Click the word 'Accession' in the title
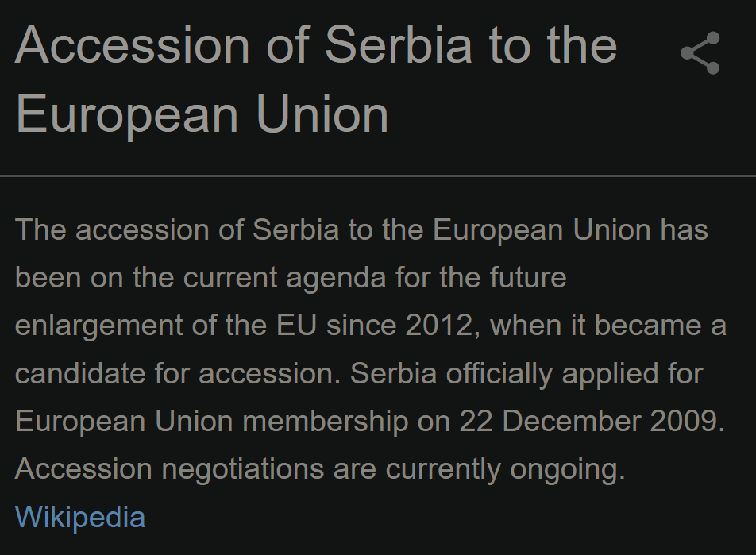 pyautogui.click(x=133, y=45)
